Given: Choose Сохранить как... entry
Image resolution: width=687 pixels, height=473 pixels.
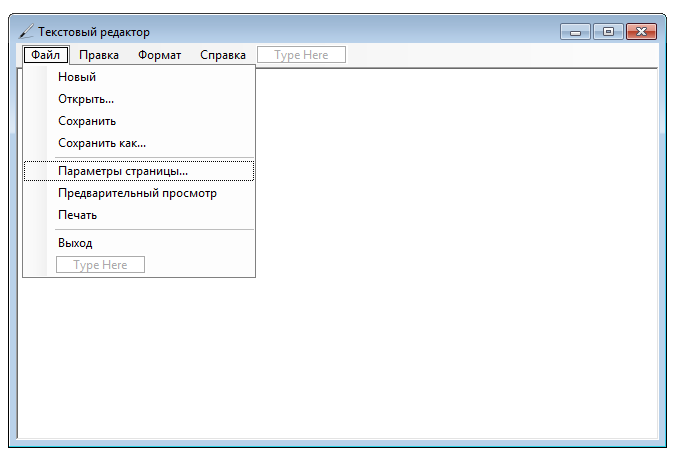Looking at the screenshot, I should [139, 143].
